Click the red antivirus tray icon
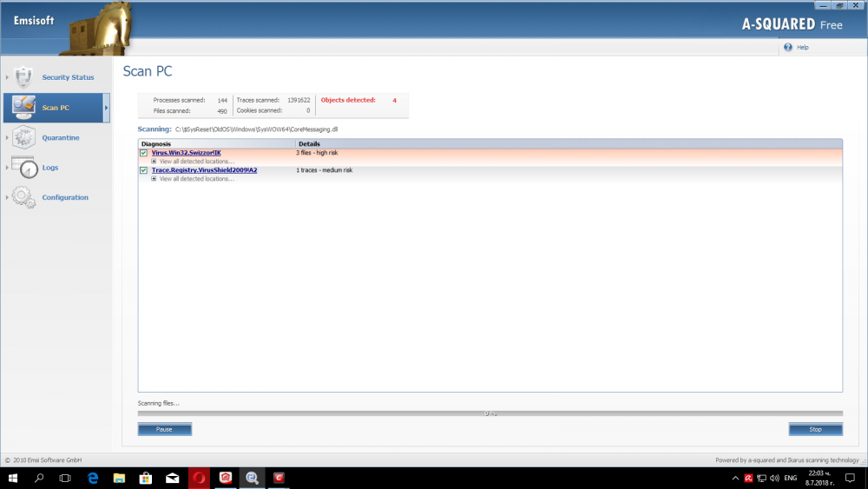The height and width of the screenshot is (489, 868). (x=748, y=478)
